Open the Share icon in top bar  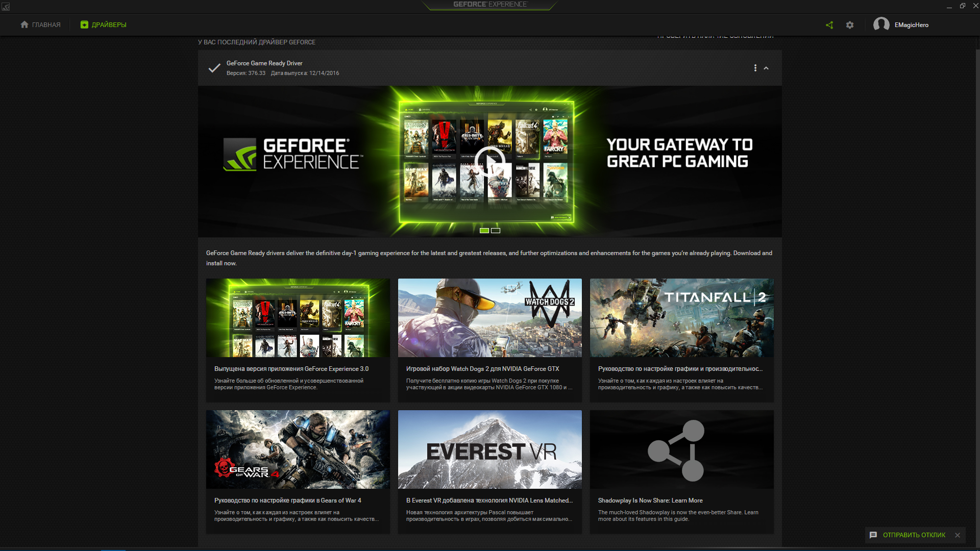click(829, 25)
